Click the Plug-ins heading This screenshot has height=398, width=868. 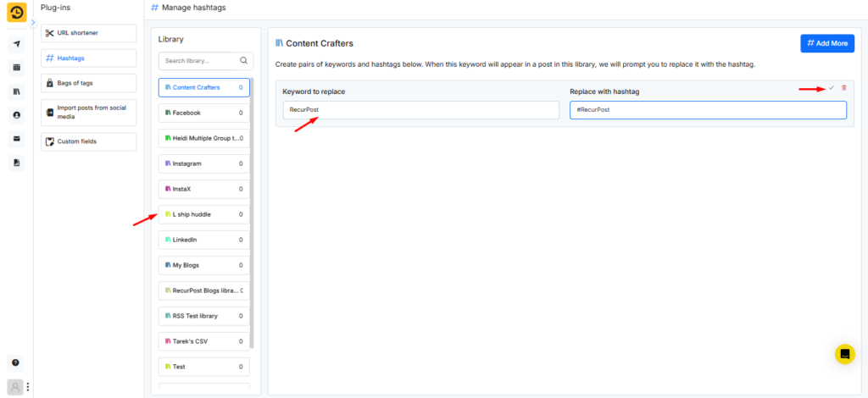pyautogui.click(x=55, y=8)
